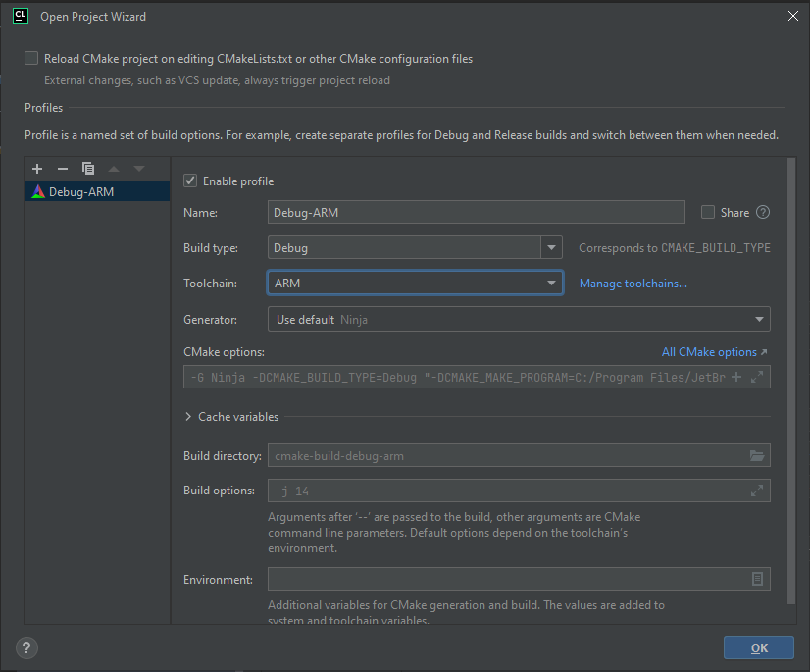The height and width of the screenshot is (672, 810).
Task: Select Debug-ARM profile in list
Action: [97, 191]
